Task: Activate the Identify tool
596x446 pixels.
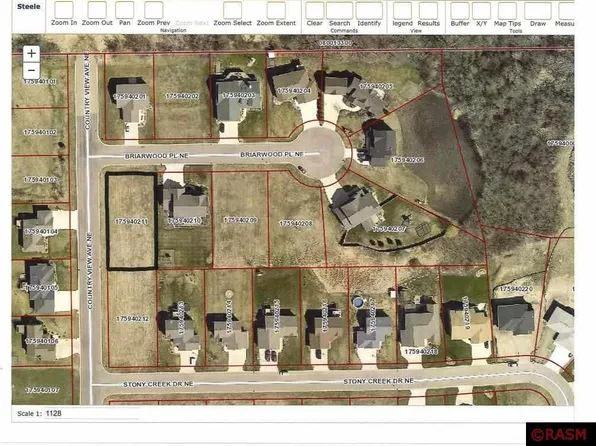Action: [369, 14]
